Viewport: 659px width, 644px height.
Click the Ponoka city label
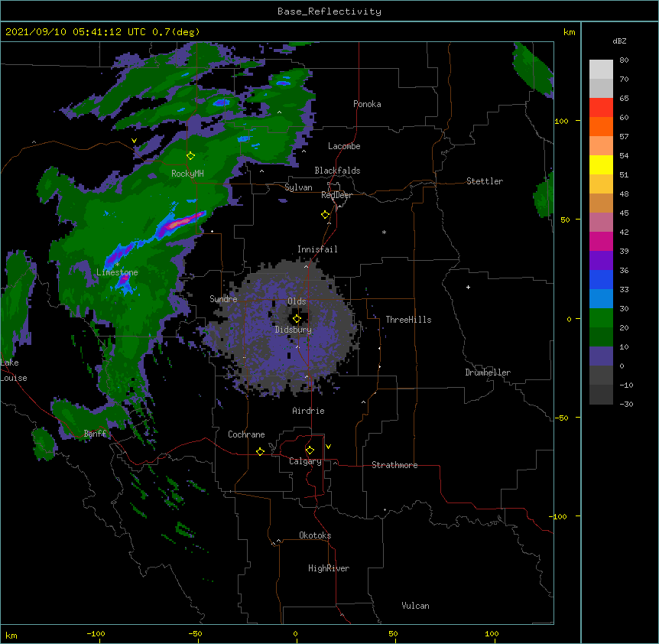[367, 104]
